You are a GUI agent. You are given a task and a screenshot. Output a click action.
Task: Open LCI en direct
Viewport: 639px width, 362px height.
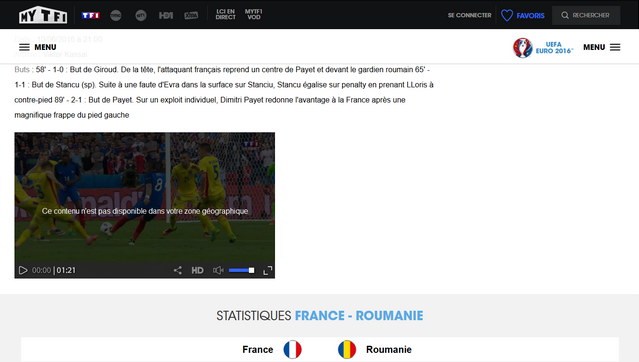tap(225, 15)
